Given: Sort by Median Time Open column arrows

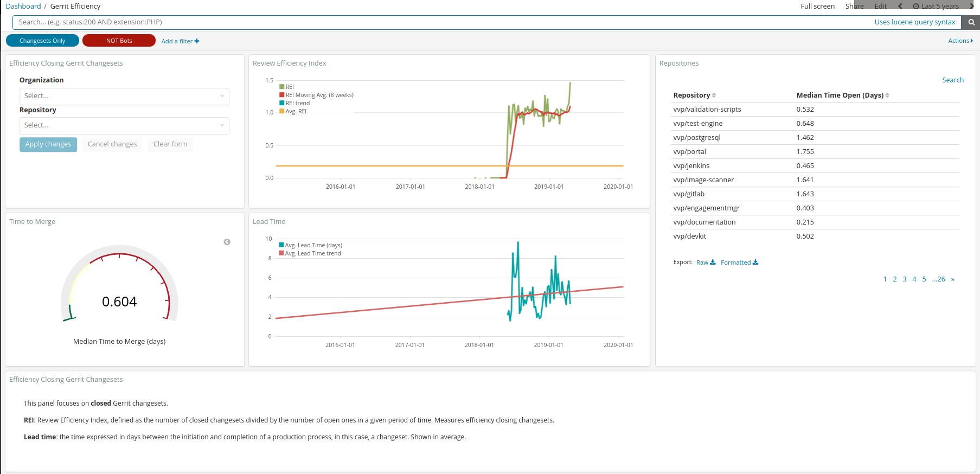Looking at the screenshot, I should (x=887, y=95).
